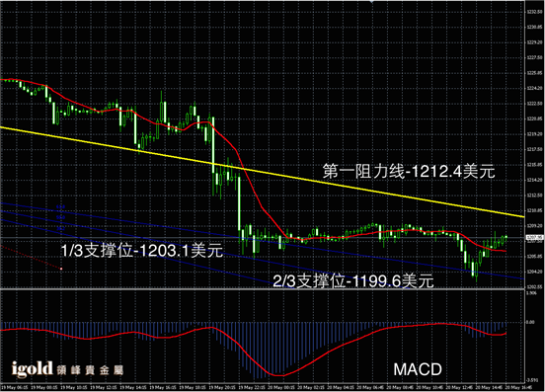This screenshot has height=392, width=545.
Task: Select the yellow first resistance trend line
Action: click(x=262, y=173)
